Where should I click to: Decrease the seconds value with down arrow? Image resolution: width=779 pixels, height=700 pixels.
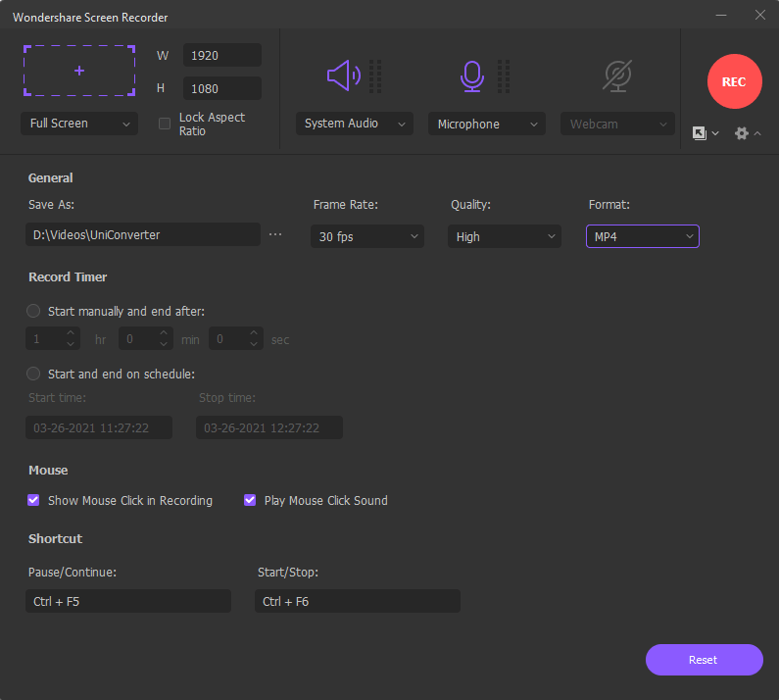click(x=254, y=344)
